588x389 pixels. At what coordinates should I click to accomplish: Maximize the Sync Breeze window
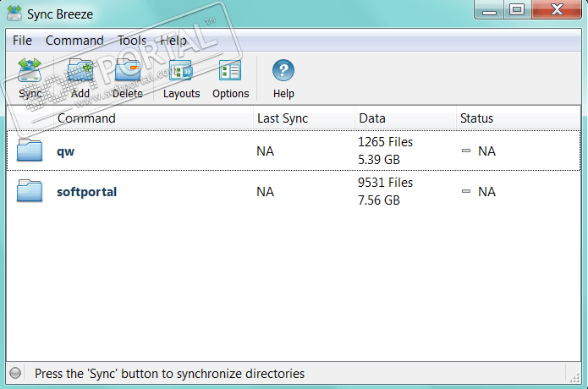click(517, 10)
